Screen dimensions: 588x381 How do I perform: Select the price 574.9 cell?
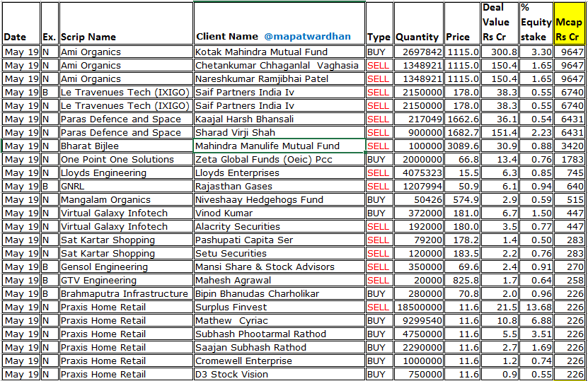(462, 199)
